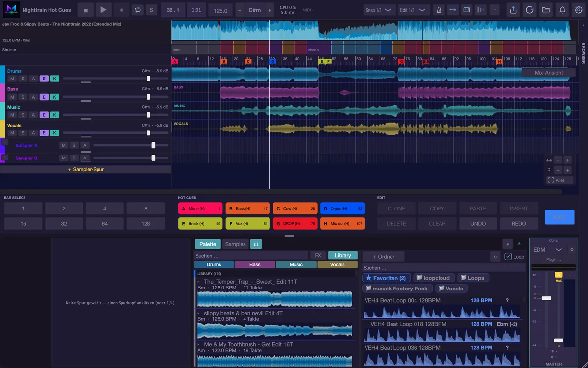Stop playback with the square stop button

click(86, 10)
